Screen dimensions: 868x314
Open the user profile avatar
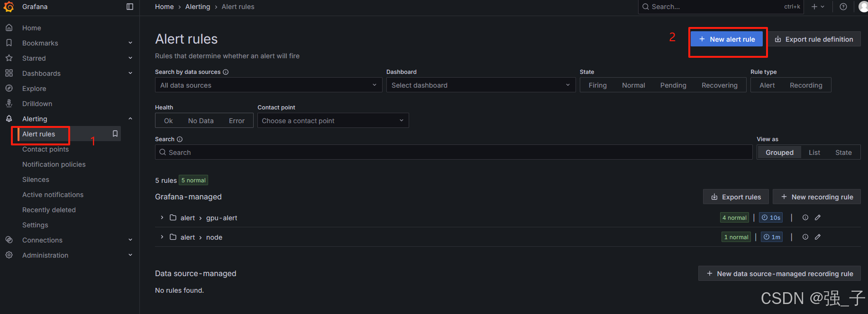[863, 7]
